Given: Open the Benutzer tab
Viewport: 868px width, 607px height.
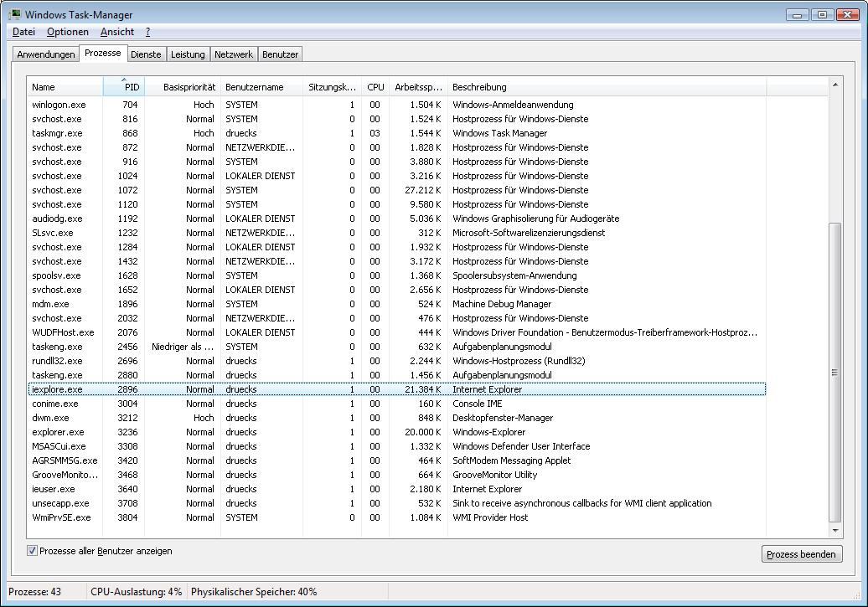Looking at the screenshot, I should [x=280, y=54].
